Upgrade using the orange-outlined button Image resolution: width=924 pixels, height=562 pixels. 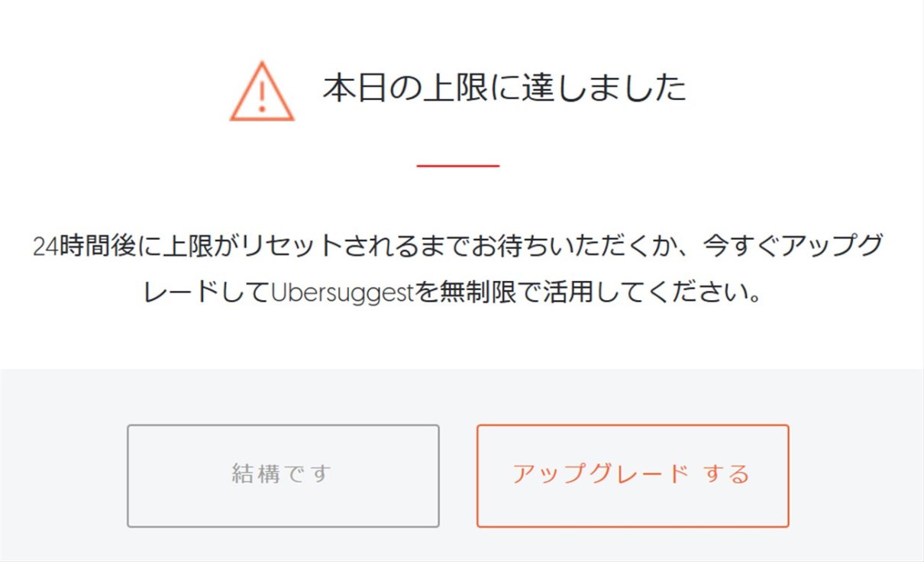[x=633, y=476]
